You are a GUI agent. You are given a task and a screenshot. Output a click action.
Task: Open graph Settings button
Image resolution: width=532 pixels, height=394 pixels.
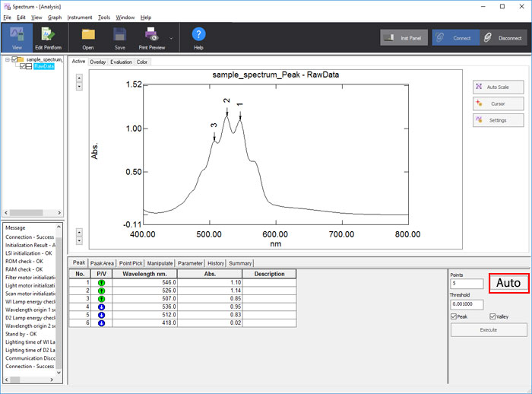498,120
